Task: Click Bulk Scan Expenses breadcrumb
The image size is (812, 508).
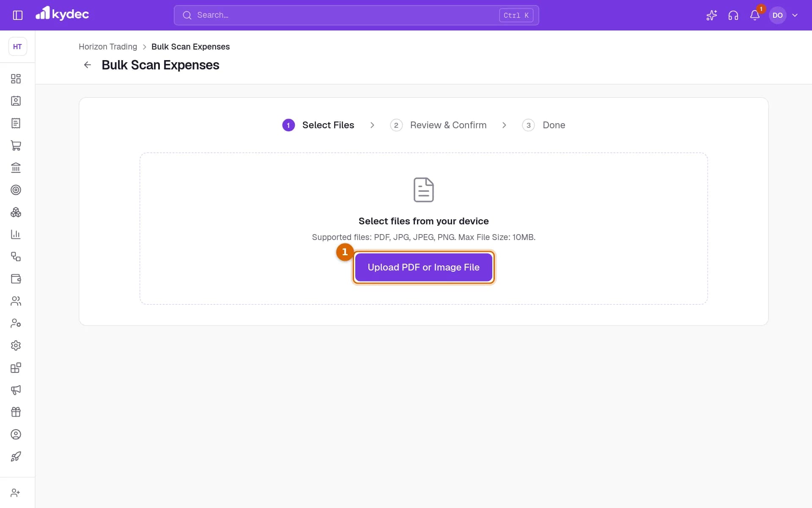Action: click(190, 47)
